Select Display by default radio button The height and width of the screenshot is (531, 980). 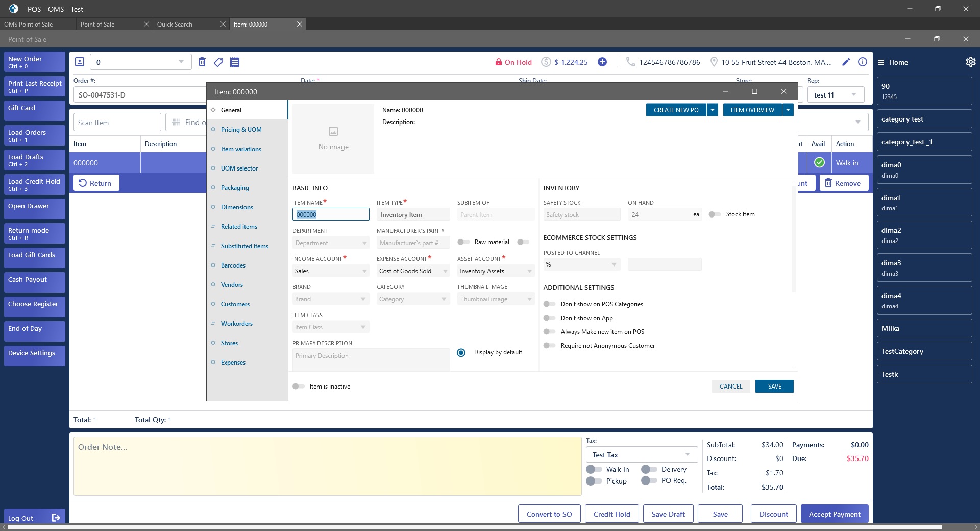pyautogui.click(x=461, y=353)
